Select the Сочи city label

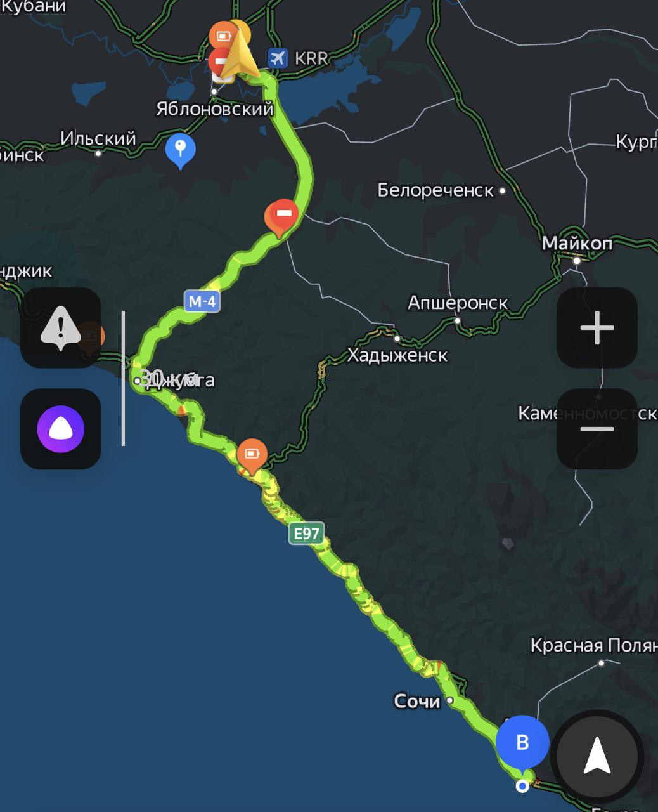tap(417, 701)
